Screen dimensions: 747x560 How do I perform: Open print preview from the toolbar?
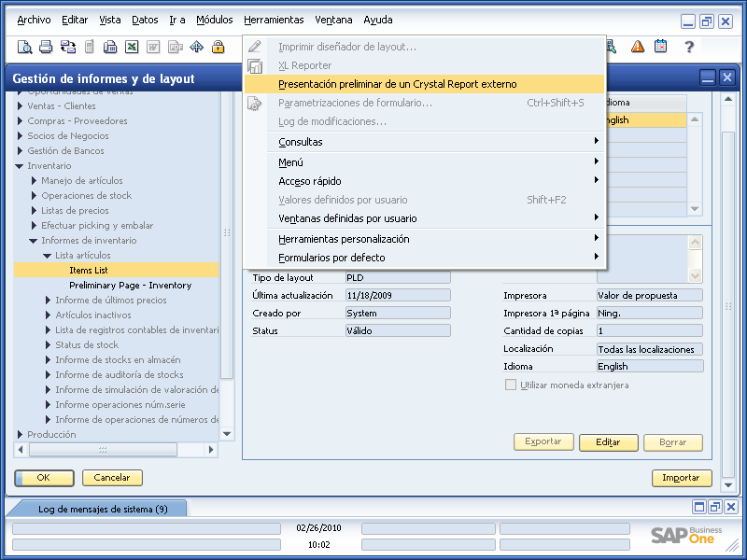pyautogui.click(x=25, y=46)
